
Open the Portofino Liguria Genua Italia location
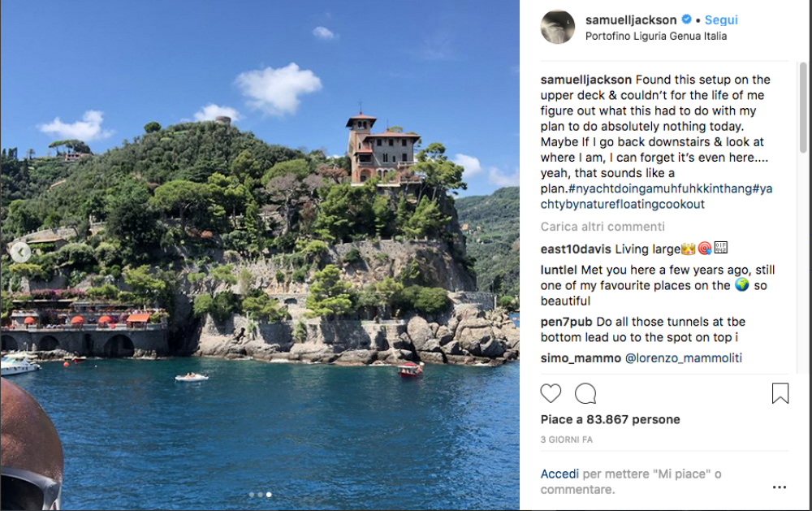coord(655,36)
